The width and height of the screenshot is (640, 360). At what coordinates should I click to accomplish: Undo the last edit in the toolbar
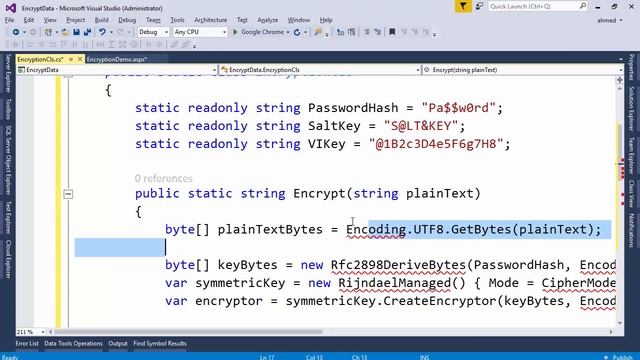pos(102,32)
